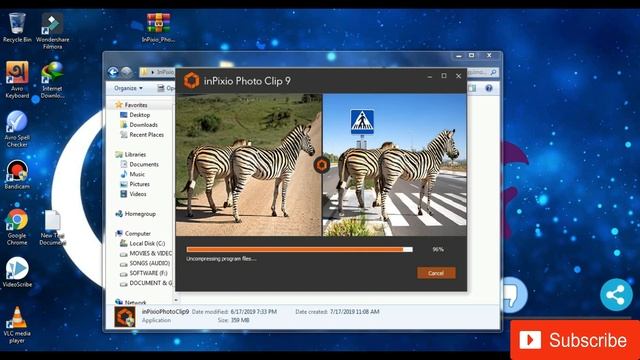The height and width of the screenshot is (360, 640).
Task: Maximize the inPixio installer window
Action: point(444,76)
